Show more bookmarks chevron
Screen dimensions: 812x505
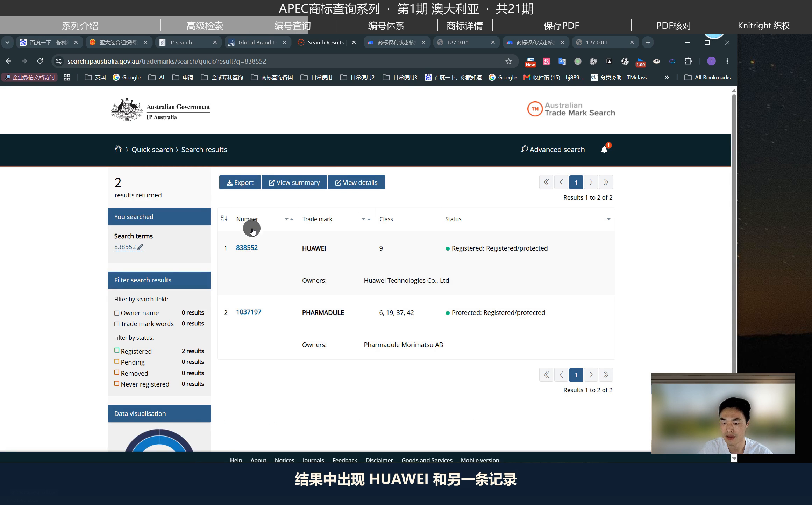[667, 77]
